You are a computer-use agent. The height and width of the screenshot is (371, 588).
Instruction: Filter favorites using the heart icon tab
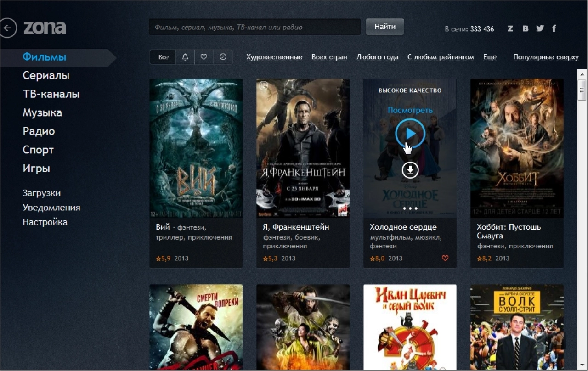[x=204, y=57]
